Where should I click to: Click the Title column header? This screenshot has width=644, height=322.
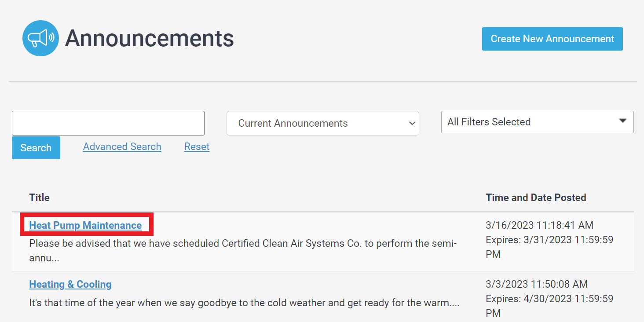(x=40, y=198)
